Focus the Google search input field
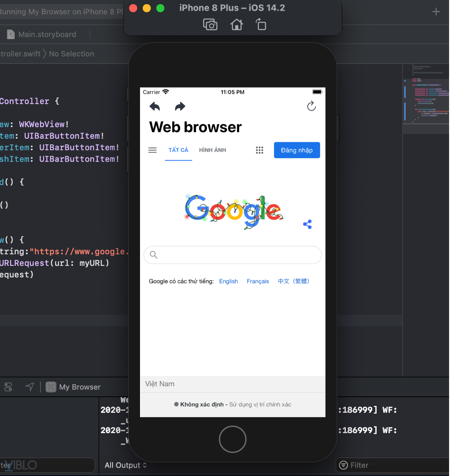Viewport: 450px width, 476px height. click(x=233, y=255)
